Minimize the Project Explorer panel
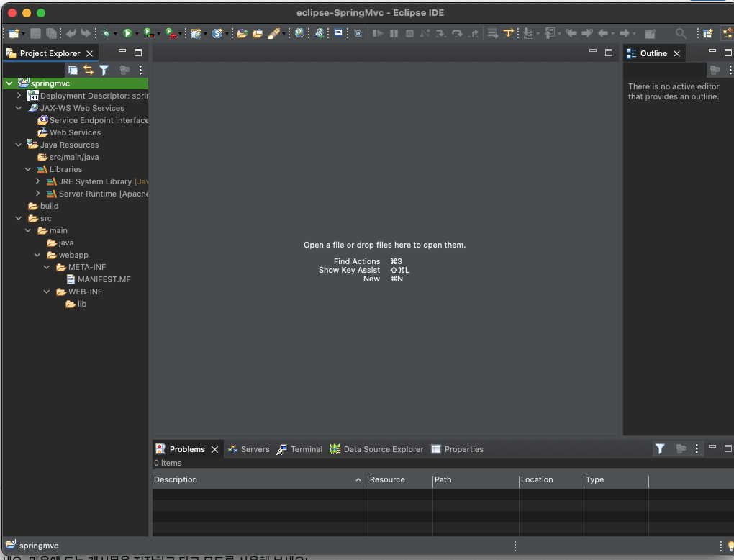The height and width of the screenshot is (560, 734). (x=122, y=51)
